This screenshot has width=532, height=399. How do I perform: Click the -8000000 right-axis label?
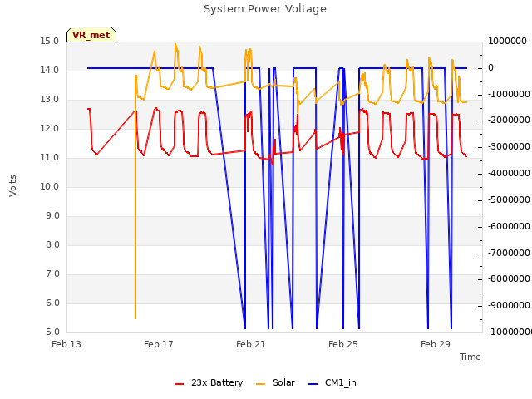[509, 279]
